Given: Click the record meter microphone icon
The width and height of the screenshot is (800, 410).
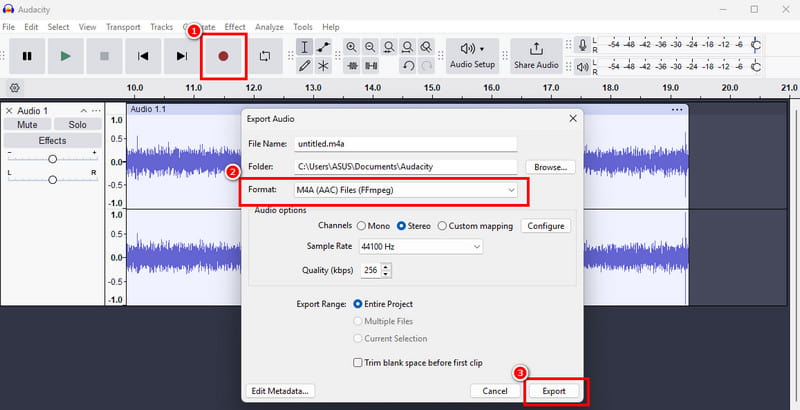Looking at the screenshot, I should (x=582, y=45).
